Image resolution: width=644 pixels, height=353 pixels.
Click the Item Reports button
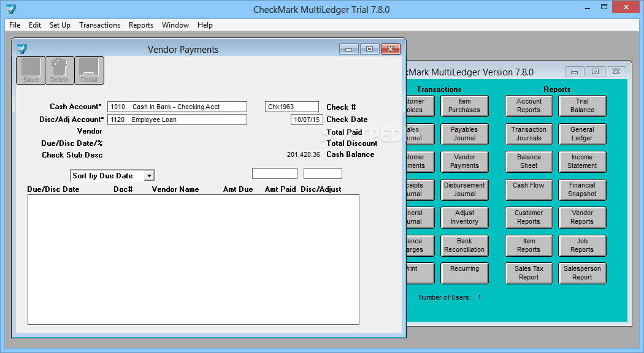(529, 246)
